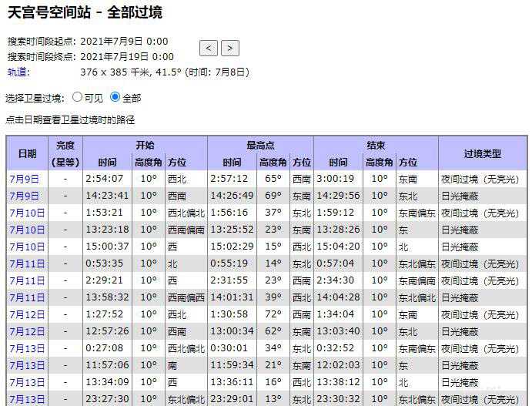
Task: Click the start date 2021年7月9日 0:00
Action: tap(124, 42)
